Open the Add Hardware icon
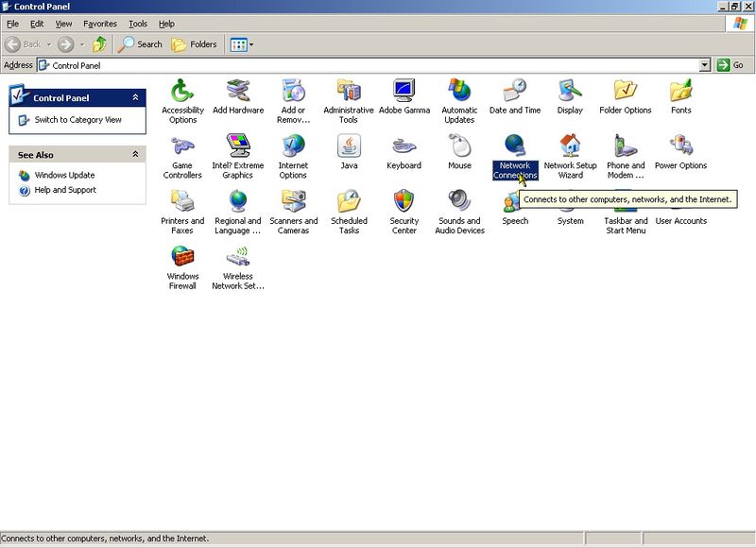This screenshot has height=548, width=756. (x=238, y=91)
